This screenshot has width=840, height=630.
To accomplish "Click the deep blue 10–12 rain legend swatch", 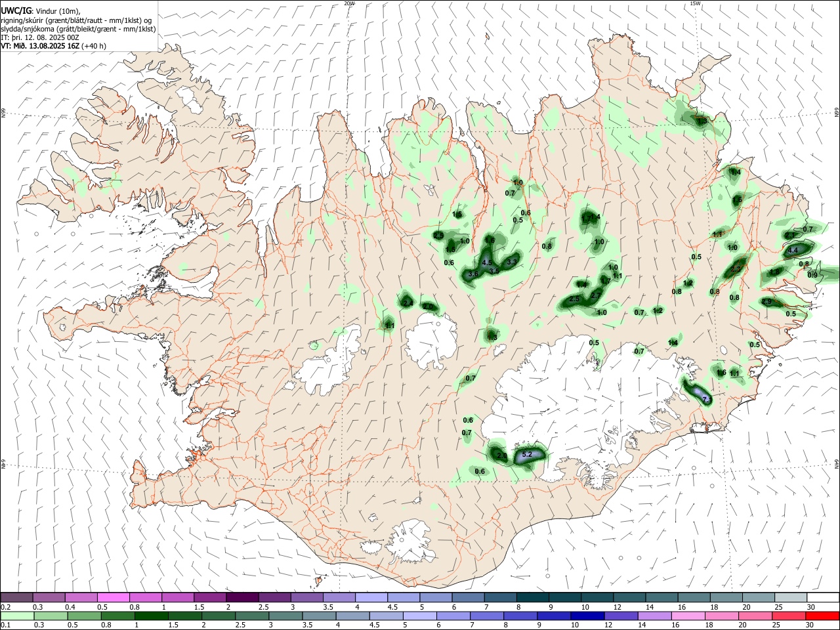I will tap(587, 616).
